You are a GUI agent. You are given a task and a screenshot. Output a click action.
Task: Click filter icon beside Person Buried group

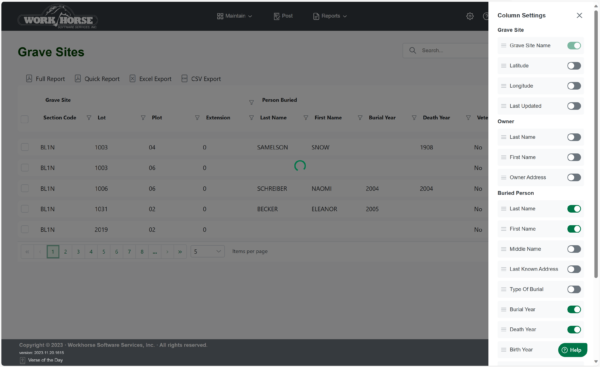coord(251,102)
